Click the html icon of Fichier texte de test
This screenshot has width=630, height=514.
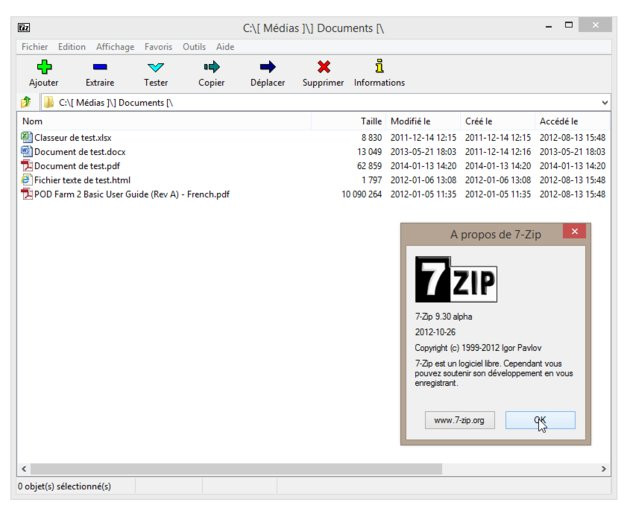tap(27, 180)
